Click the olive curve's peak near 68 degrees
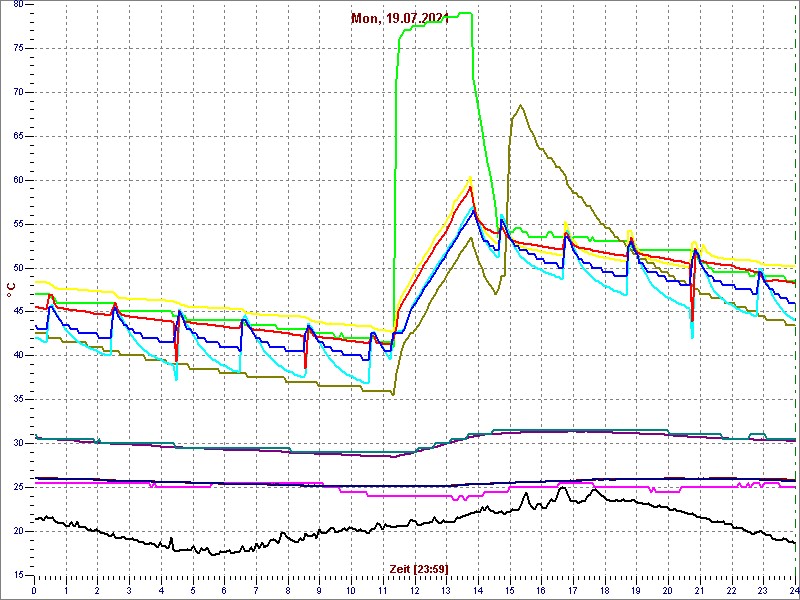 (x=520, y=105)
